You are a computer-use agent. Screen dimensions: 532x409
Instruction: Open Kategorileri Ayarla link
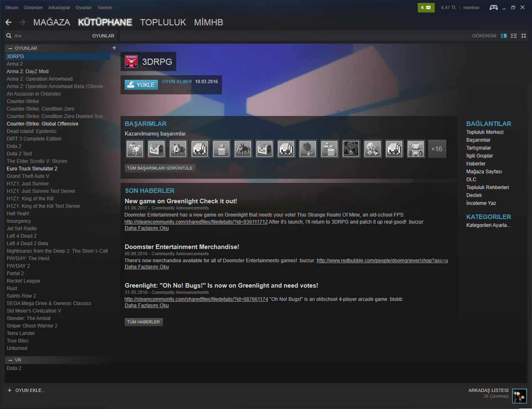[x=488, y=225]
